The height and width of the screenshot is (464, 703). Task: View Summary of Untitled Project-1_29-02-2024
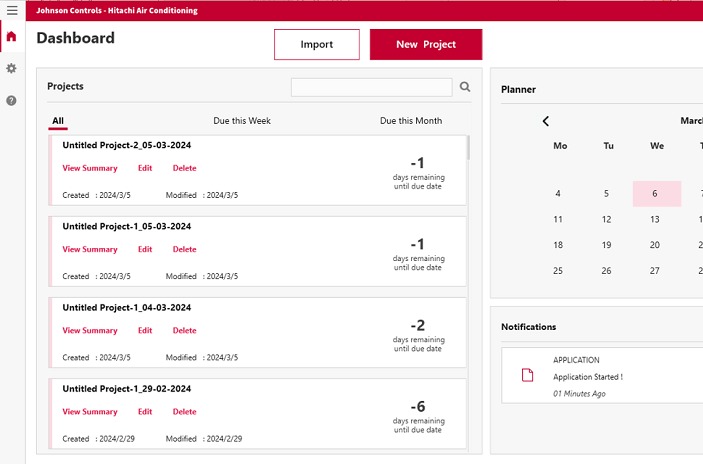point(90,411)
